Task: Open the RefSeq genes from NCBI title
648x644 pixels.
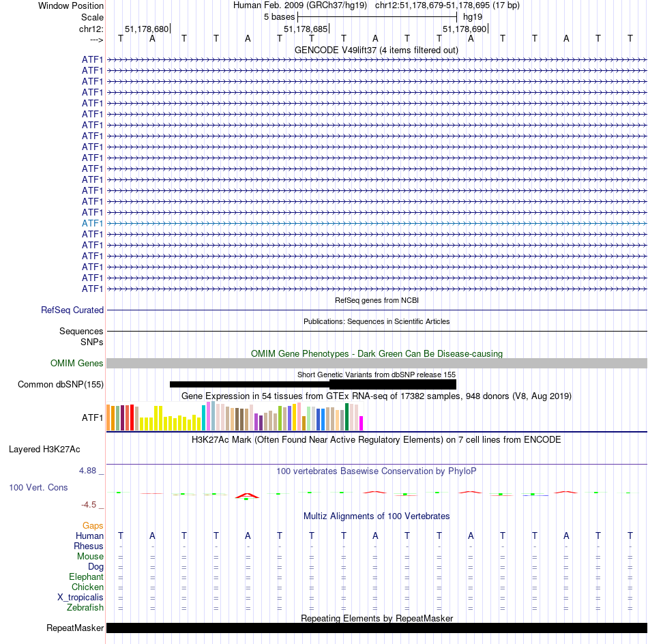Action: pos(377,300)
